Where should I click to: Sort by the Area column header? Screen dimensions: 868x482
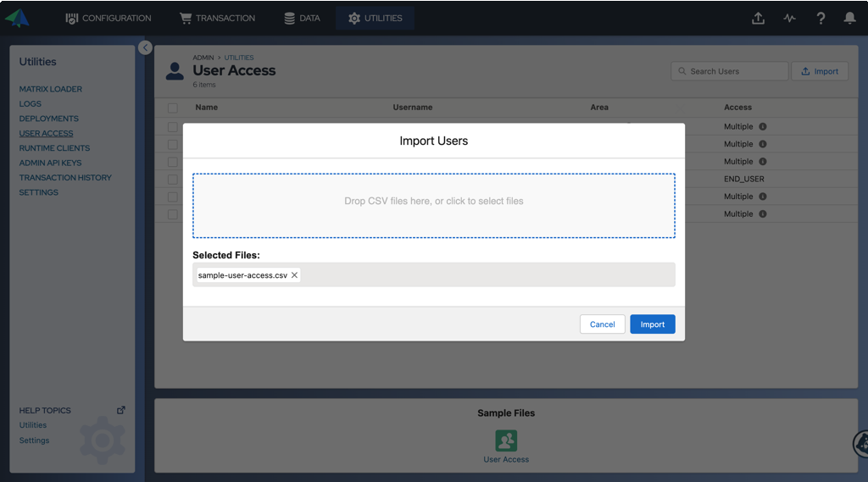point(599,108)
